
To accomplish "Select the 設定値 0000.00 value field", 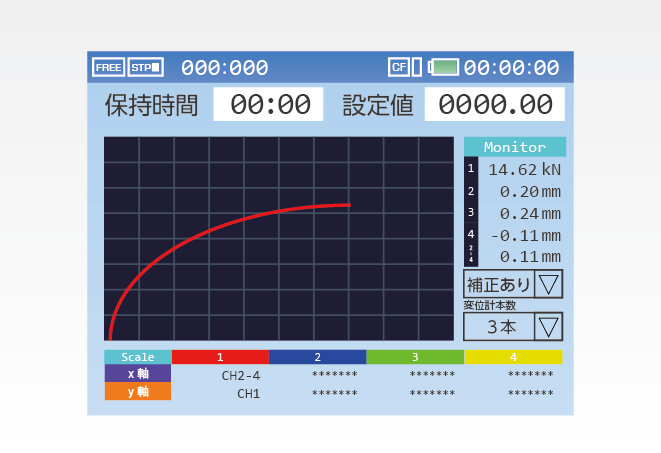I will pyautogui.click(x=494, y=104).
